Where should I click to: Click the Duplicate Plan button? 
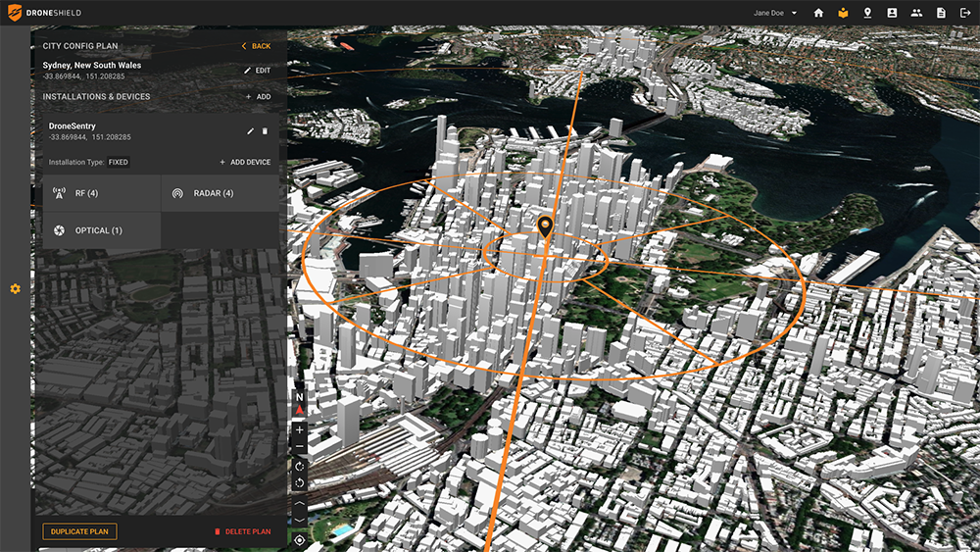(79, 531)
